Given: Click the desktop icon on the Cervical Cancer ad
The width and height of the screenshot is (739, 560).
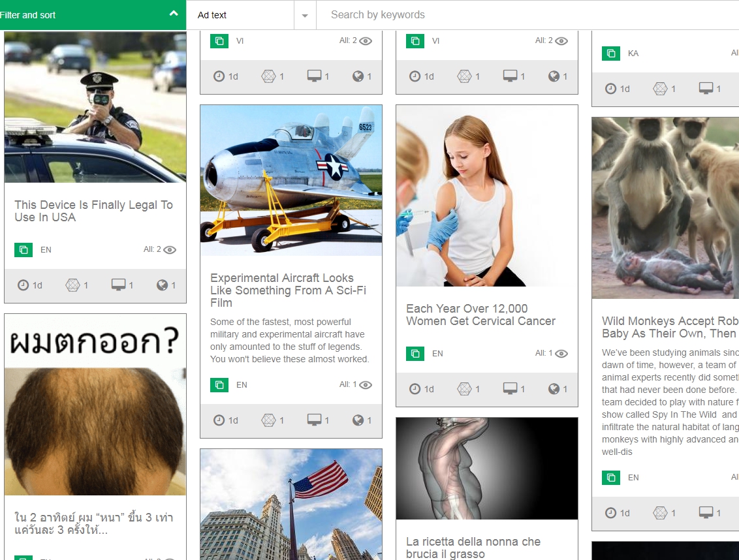Looking at the screenshot, I should tap(510, 388).
